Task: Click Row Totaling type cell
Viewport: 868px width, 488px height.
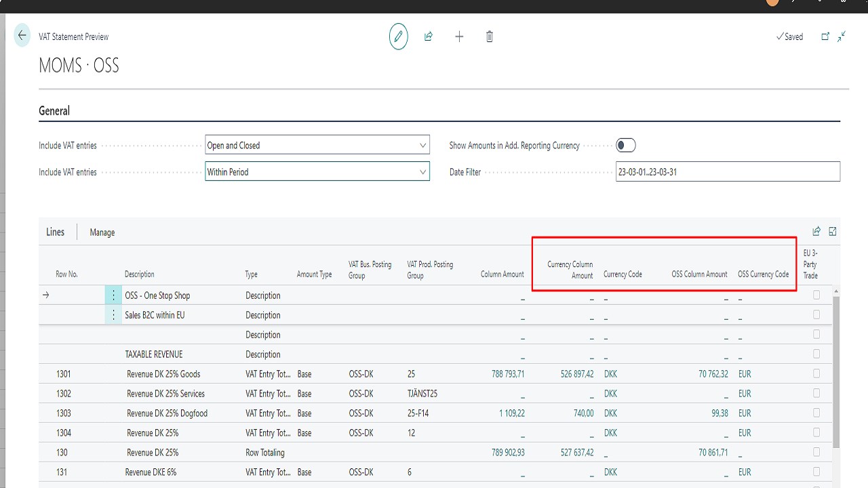Action: click(265, 452)
